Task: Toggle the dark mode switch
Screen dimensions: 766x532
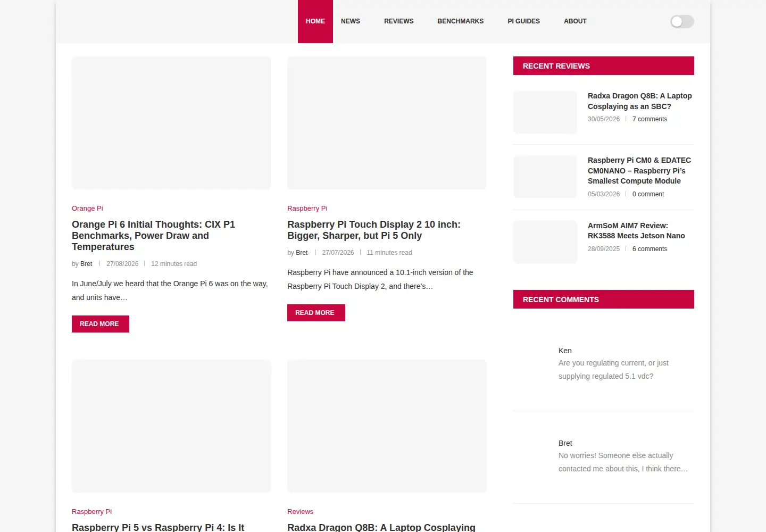Action: [x=682, y=21]
